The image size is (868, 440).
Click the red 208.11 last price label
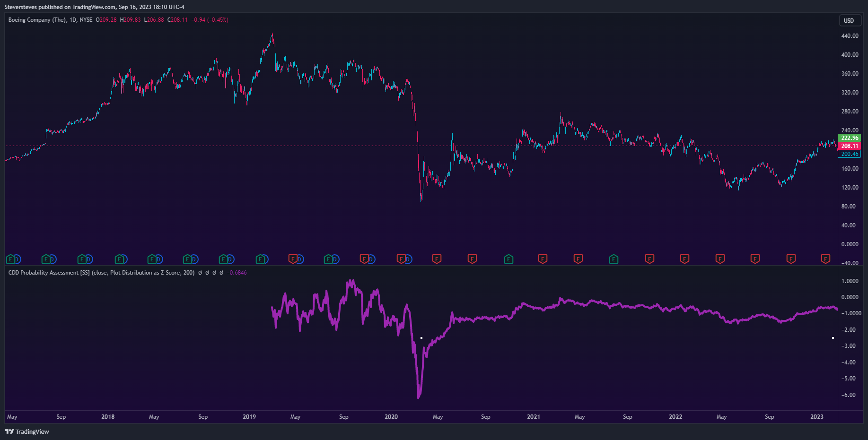[x=850, y=146]
